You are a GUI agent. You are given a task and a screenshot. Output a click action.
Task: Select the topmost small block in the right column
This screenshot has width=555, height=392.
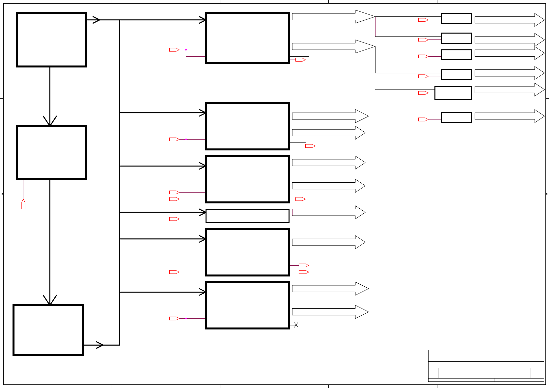(457, 18)
